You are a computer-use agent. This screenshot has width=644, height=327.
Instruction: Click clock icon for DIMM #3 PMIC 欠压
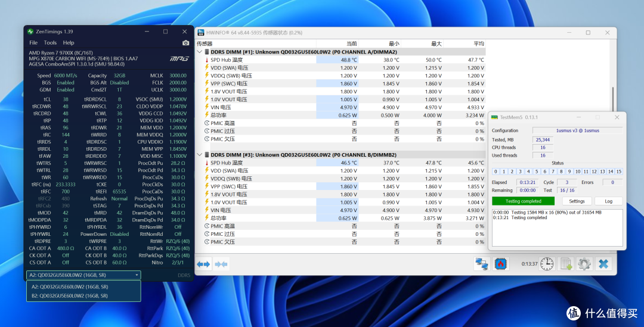pyautogui.click(x=206, y=242)
